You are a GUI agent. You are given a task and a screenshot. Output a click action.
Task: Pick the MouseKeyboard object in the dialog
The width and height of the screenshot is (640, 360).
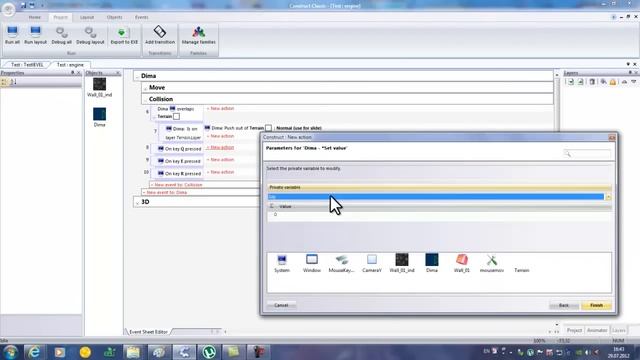point(341,263)
